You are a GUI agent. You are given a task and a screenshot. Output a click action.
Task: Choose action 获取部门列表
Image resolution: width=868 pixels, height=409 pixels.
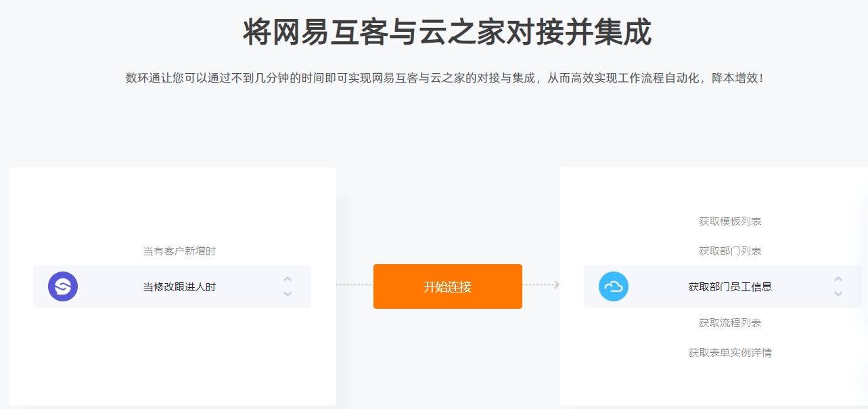730,251
